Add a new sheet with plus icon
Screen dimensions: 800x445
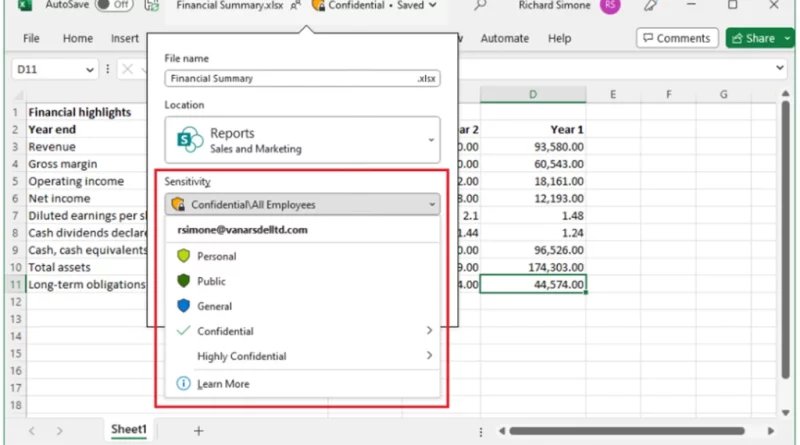tap(198, 431)
